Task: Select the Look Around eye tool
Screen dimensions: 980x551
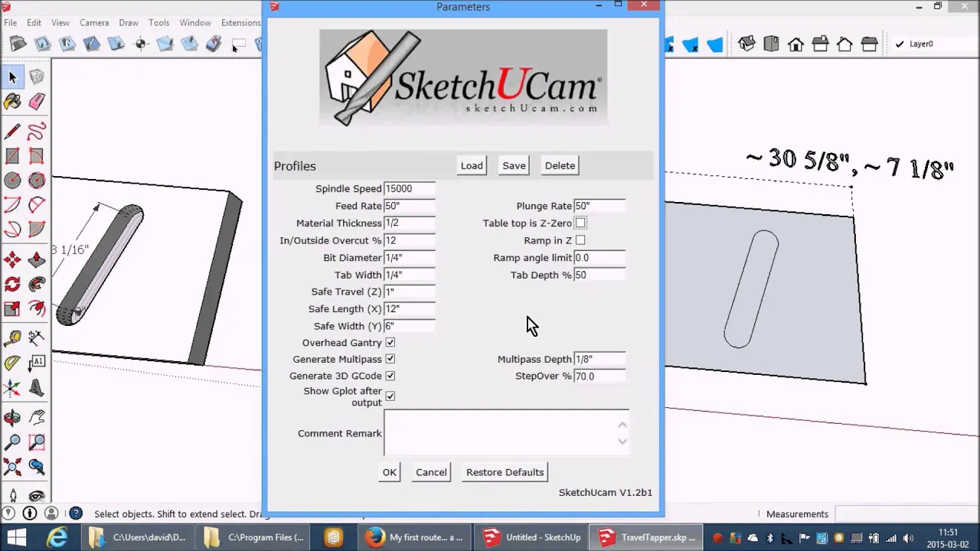Action: click(37, 496)
